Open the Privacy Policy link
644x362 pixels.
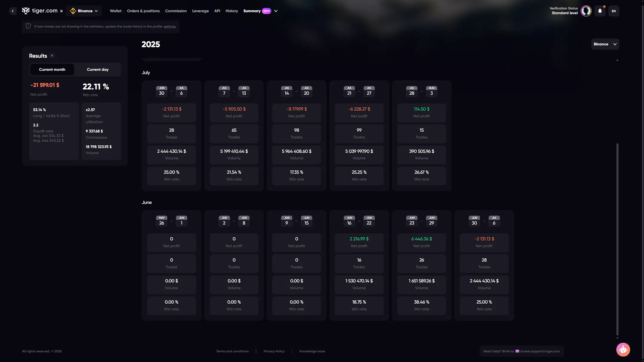coord(274,351)
